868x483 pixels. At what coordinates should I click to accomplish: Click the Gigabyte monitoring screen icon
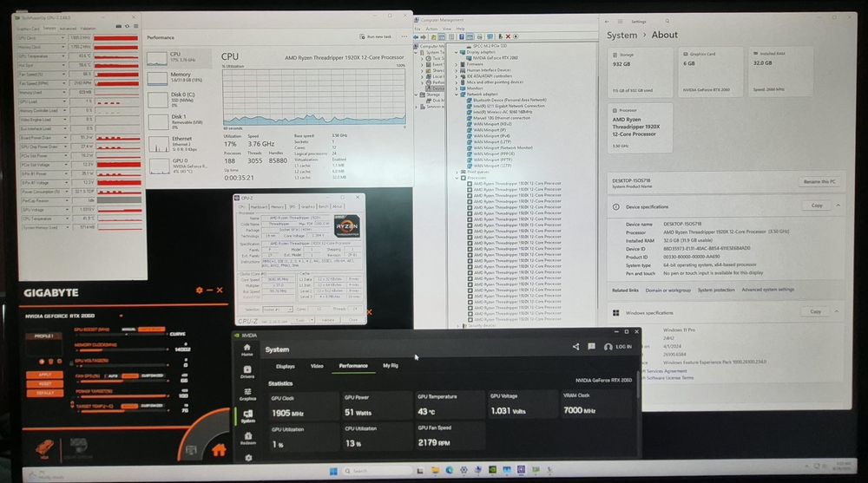[x=191, y=450]
